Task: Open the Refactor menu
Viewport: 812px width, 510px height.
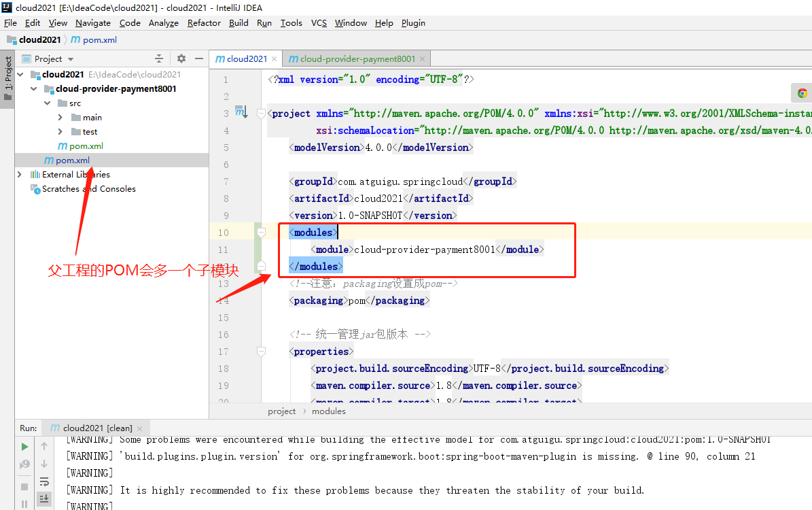Action: (x=204, y=23)
